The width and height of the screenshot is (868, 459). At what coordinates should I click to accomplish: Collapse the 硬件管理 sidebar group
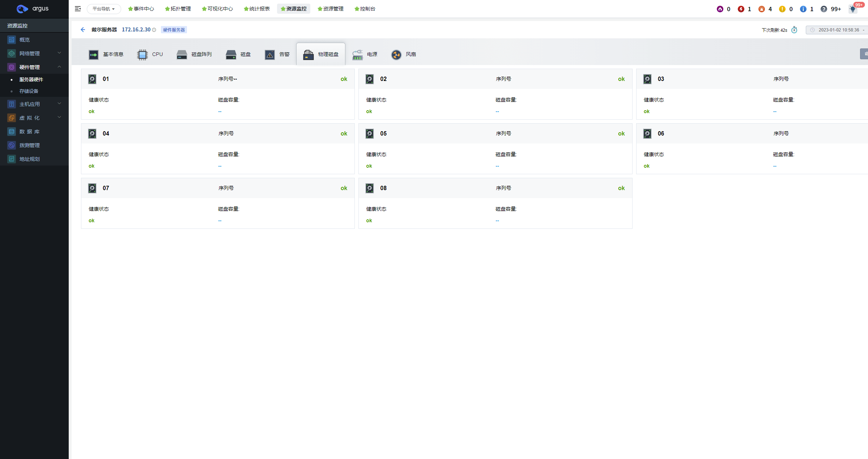[x=34, y=67]
